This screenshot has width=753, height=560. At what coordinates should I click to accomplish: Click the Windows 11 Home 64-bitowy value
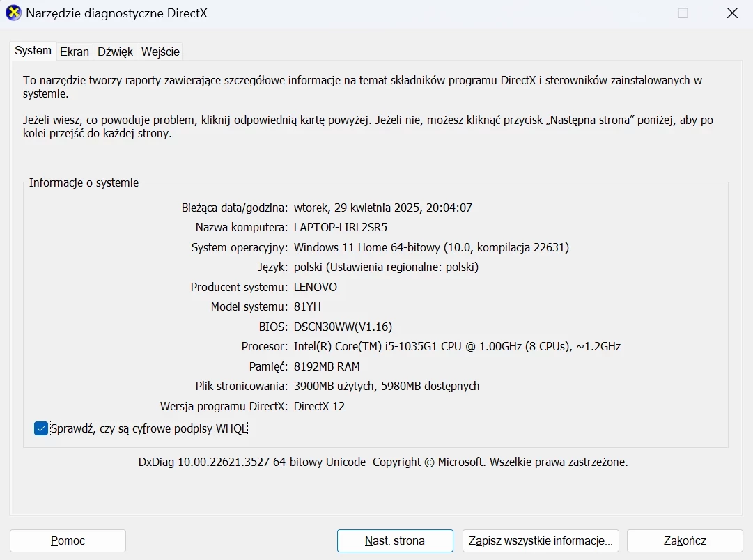431,247
